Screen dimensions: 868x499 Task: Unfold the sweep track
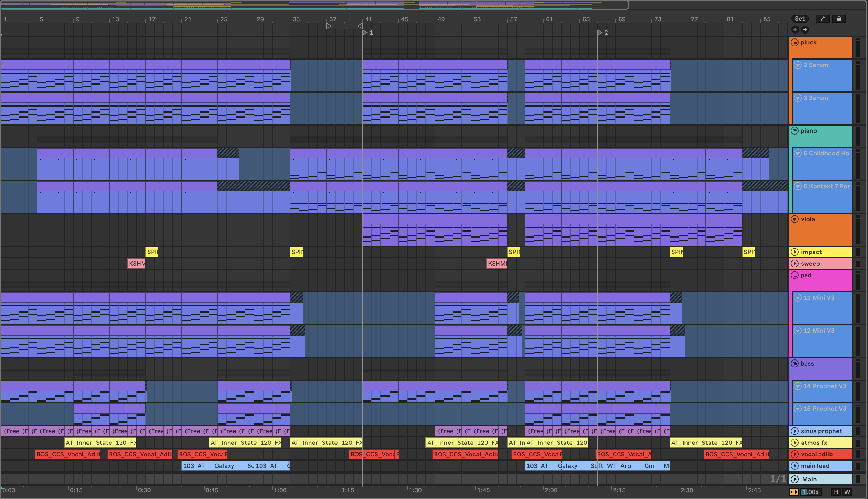tap(795, 264)
